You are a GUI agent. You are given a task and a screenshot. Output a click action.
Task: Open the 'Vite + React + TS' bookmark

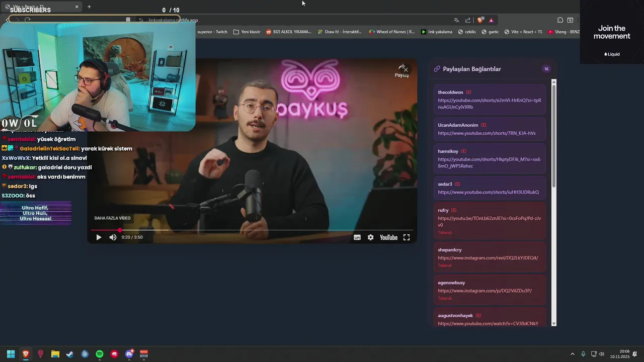(x=523, y=32)
